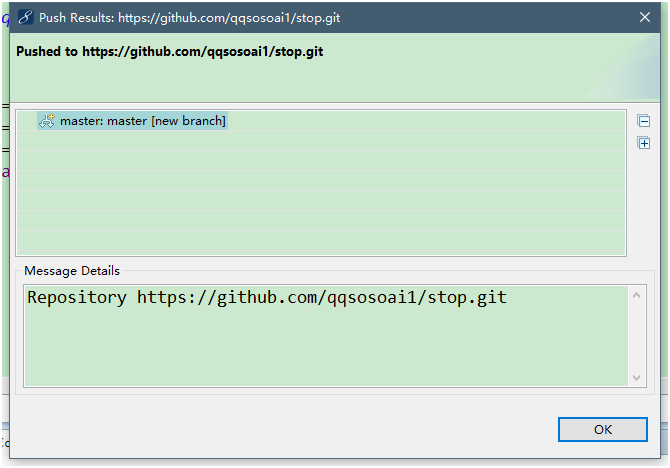Expand all push result entries

click(644, 143)
